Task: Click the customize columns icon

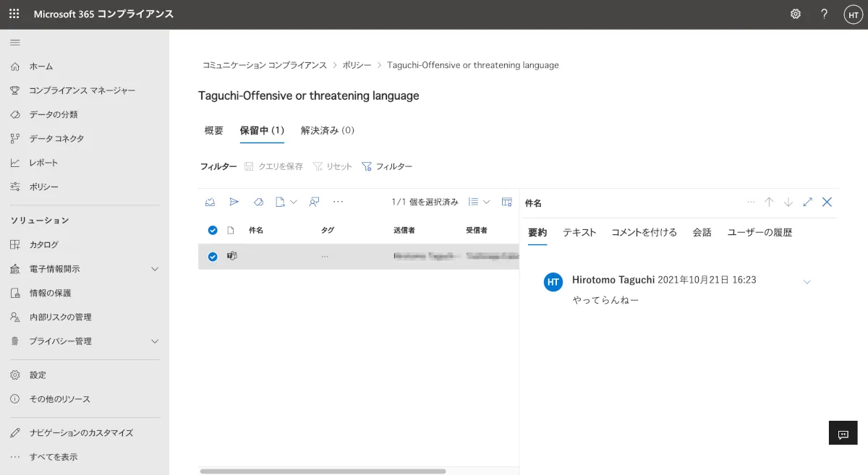Action: (x=506, y=202)
